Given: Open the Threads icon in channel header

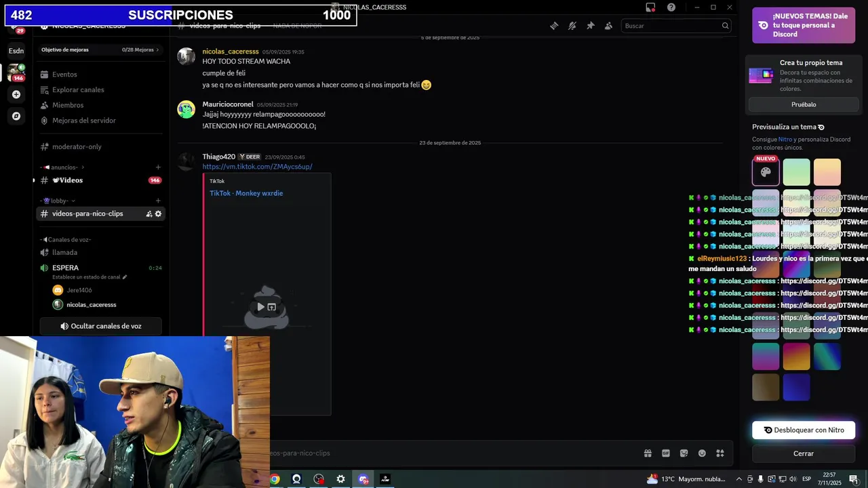Looking at the screenshot, I should 554,26.
